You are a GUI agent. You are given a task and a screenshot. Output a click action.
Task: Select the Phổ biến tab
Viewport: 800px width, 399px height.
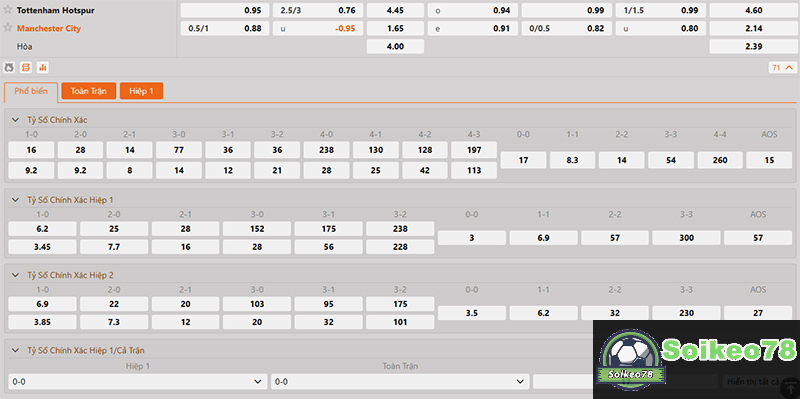coord(31,91)
